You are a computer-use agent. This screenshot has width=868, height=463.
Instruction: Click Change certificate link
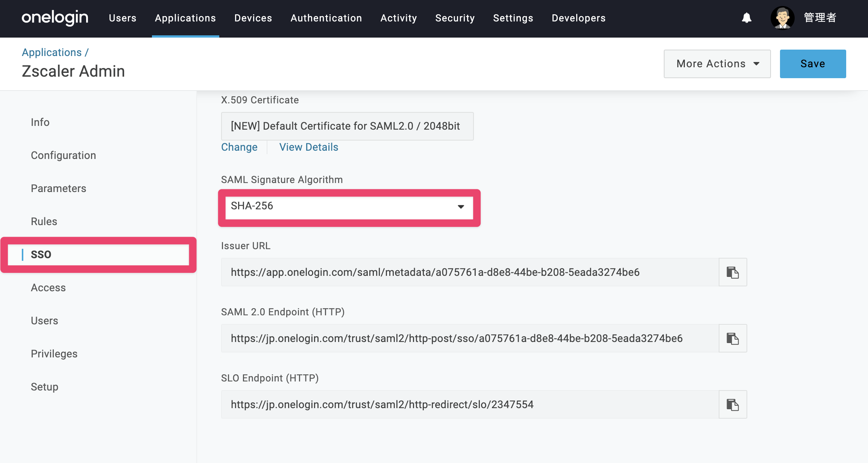239,147
